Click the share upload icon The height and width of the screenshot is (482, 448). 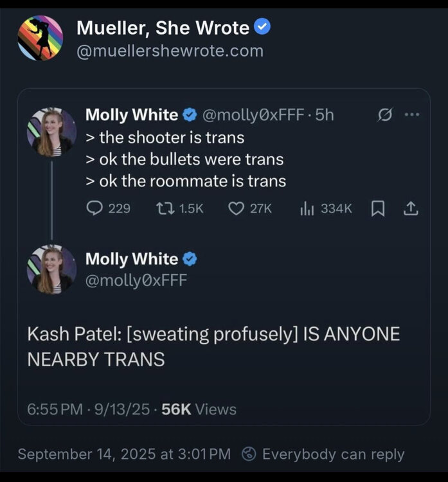coord(411,208)
